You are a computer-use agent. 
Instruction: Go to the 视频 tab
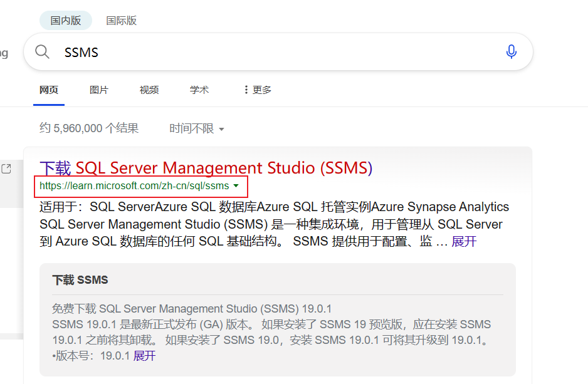[x=149, y=90]
